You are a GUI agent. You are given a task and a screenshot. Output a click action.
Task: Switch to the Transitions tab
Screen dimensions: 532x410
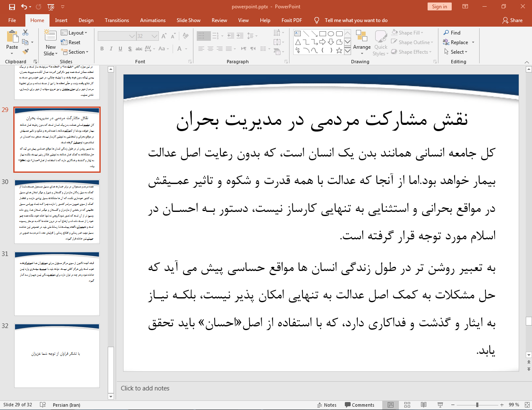coord(117,20)
